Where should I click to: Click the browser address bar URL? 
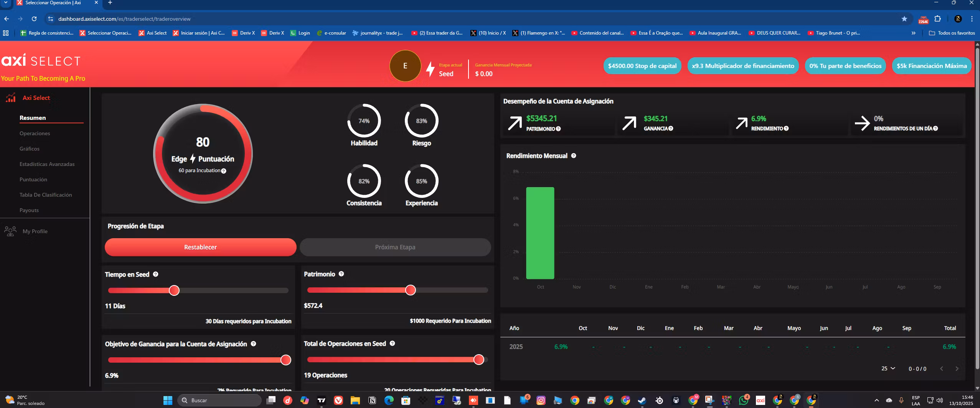[124, 19]
